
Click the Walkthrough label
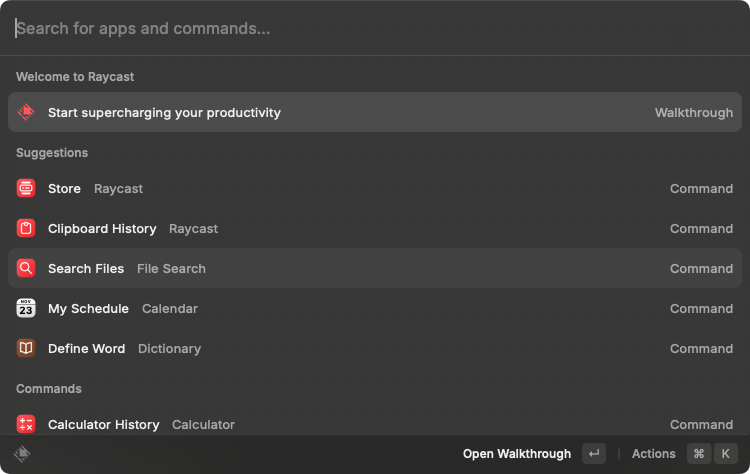(694, 112)
